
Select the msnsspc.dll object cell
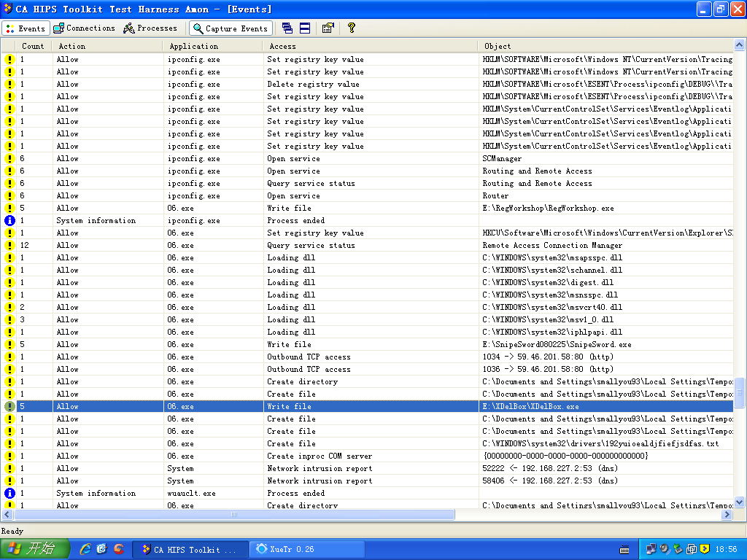(550, 295)
